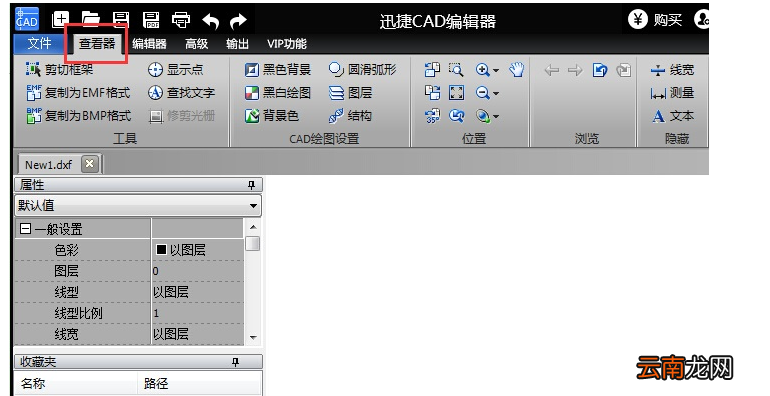Click the 购买 purchase button
The image size is (770, 396).
click(655, 20)
